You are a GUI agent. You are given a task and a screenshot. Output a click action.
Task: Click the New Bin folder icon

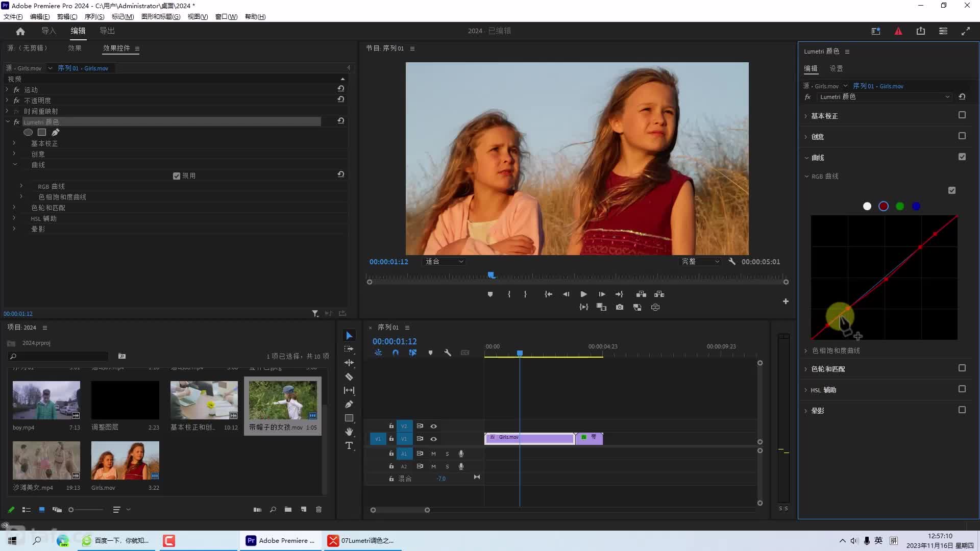coord(288,509)
